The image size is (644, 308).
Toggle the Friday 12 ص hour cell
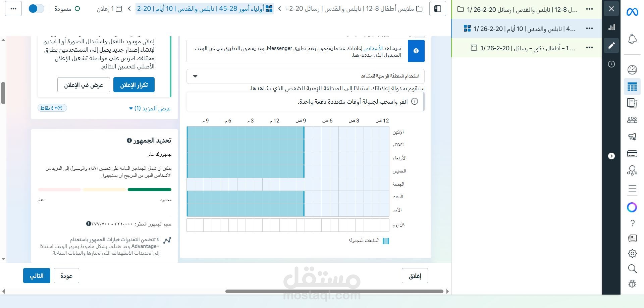385,184
